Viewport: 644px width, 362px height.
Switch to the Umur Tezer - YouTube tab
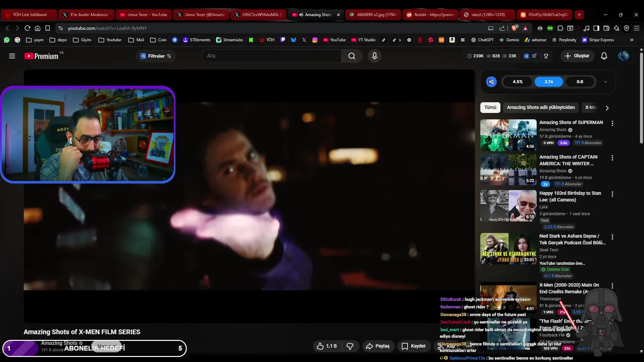pyautogui.click(x=143, y=15)
